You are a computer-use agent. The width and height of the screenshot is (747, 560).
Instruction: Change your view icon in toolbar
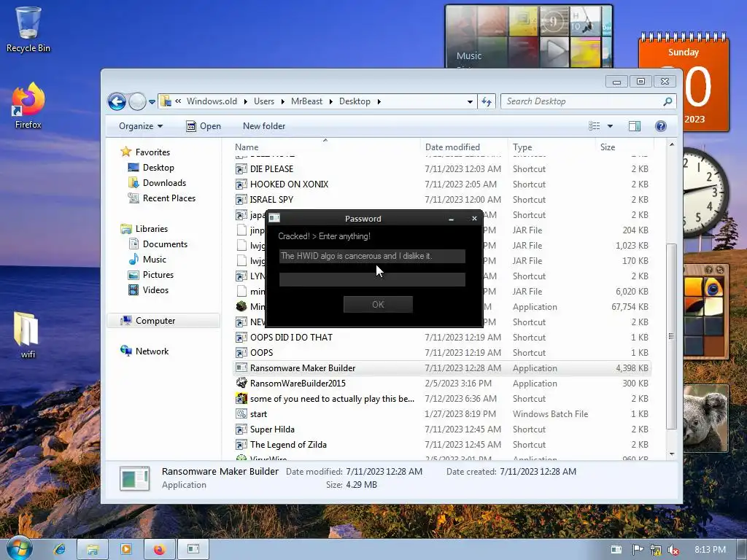pos(594,126)
